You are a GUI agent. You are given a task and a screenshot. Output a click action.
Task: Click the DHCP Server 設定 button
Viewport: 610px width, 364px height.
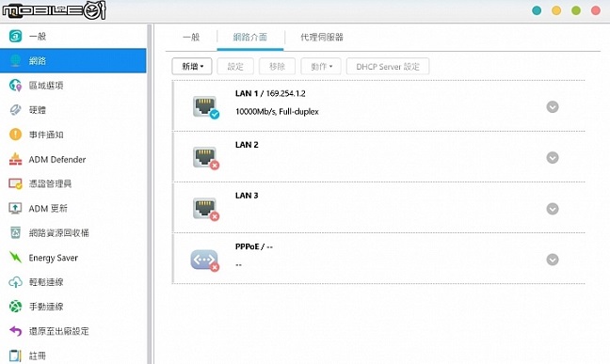388,67
